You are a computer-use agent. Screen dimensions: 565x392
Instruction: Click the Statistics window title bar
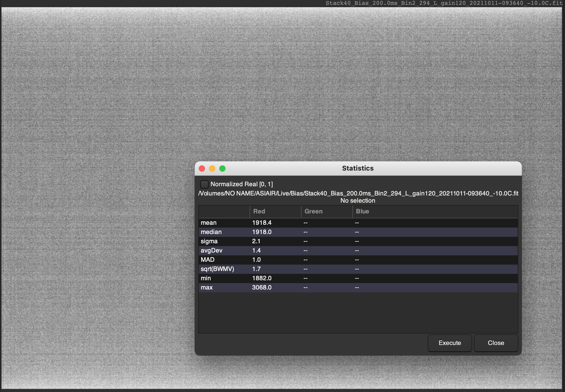pyautogui.click(x=357, y=168)
